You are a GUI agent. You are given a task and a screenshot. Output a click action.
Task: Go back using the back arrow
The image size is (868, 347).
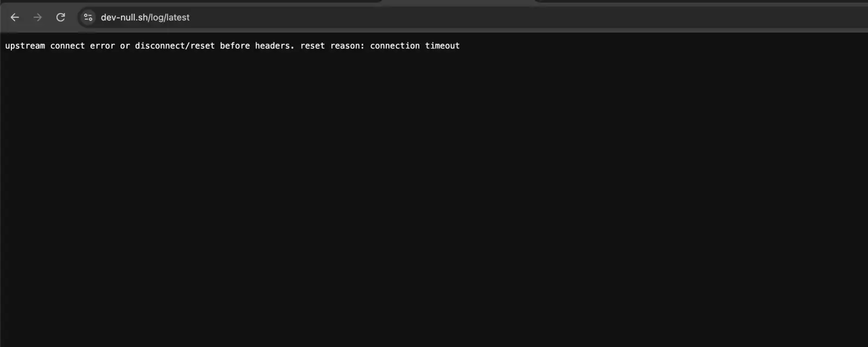click(15, 17)
